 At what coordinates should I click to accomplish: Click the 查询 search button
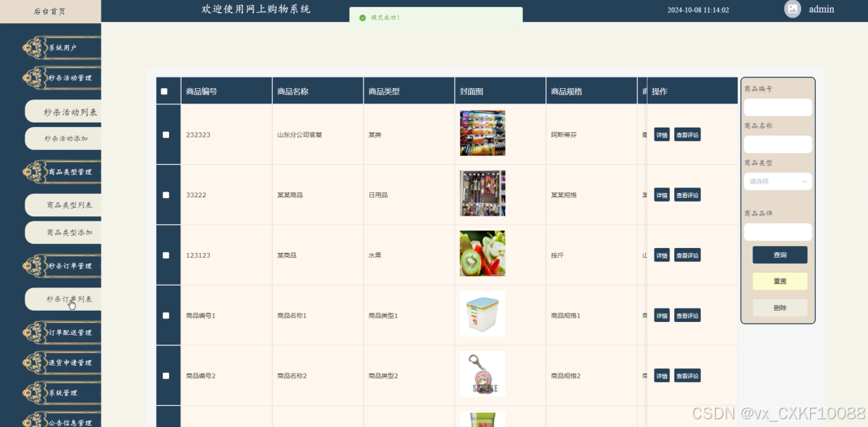click(x=780, y=255)
